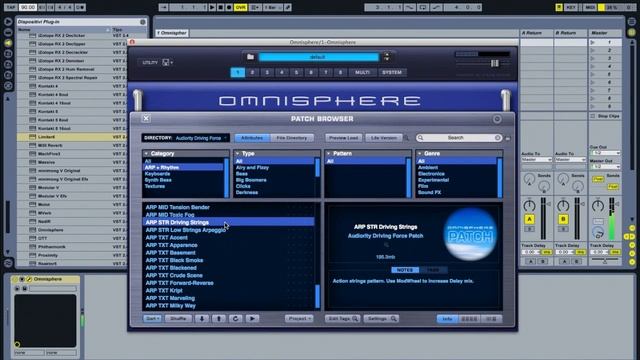Toggle the KEY map mode switch

coord(571,7)
